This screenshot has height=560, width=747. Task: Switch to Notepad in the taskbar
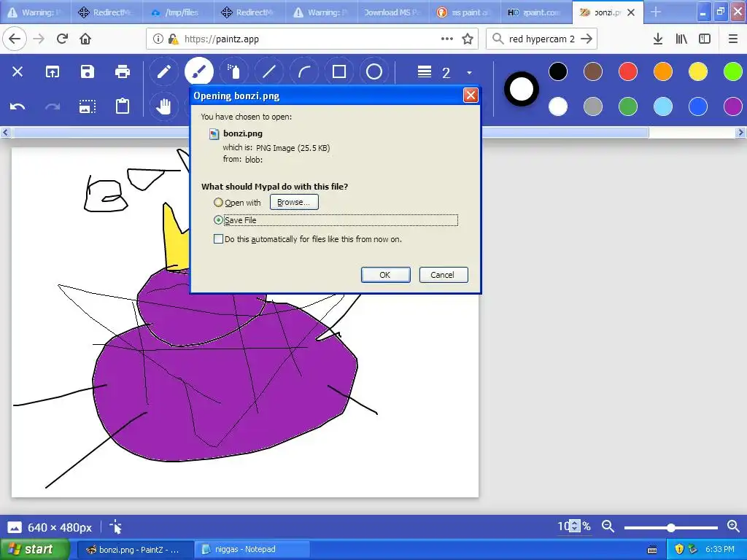tap(252, 549)
